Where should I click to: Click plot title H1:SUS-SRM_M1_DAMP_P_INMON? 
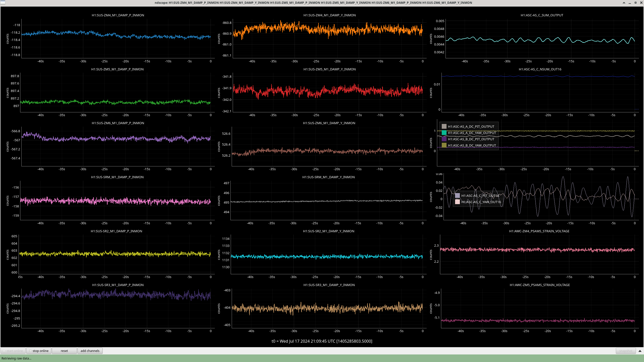pyautogui.click(x=117, y=177)
